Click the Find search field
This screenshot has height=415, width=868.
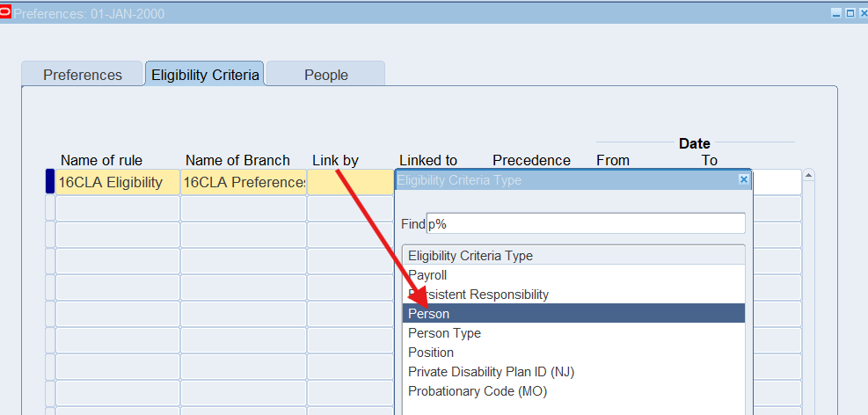click(x=586, y=223)
